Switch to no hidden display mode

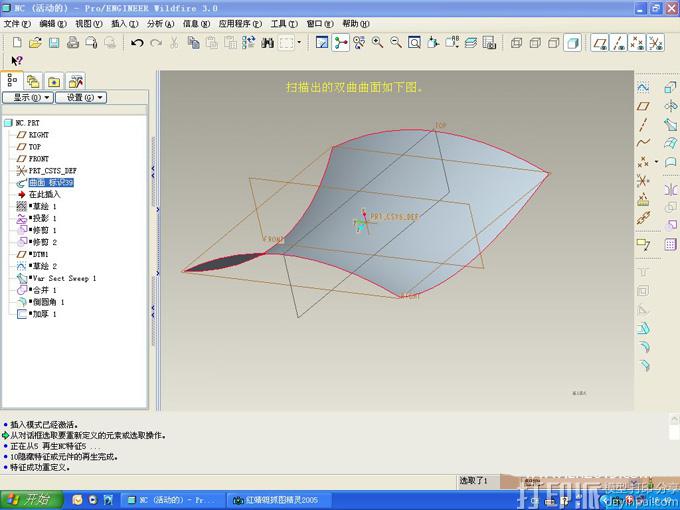pyautogui.click(x=554, y=42)
